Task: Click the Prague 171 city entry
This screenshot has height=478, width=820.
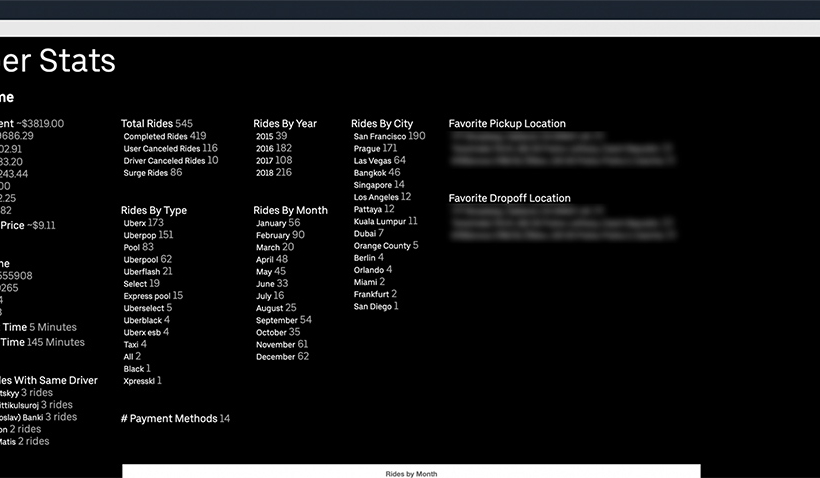Action: pyautogui.click(x=375, y=148)
